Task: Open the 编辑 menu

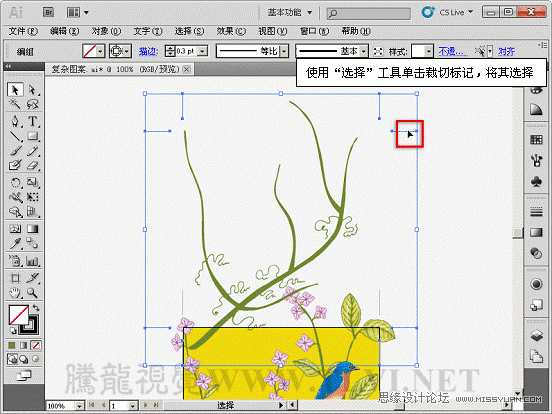Action: click(x=64, y=31)
